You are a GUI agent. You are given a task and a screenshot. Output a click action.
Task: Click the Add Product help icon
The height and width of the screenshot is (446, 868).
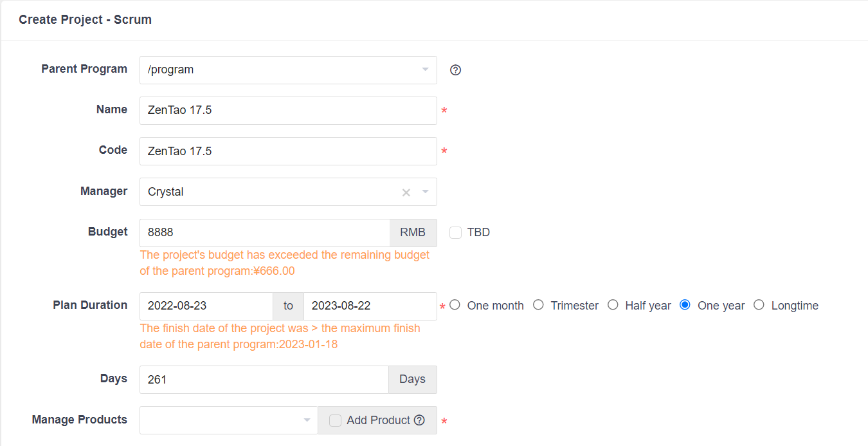pos(419,420)
